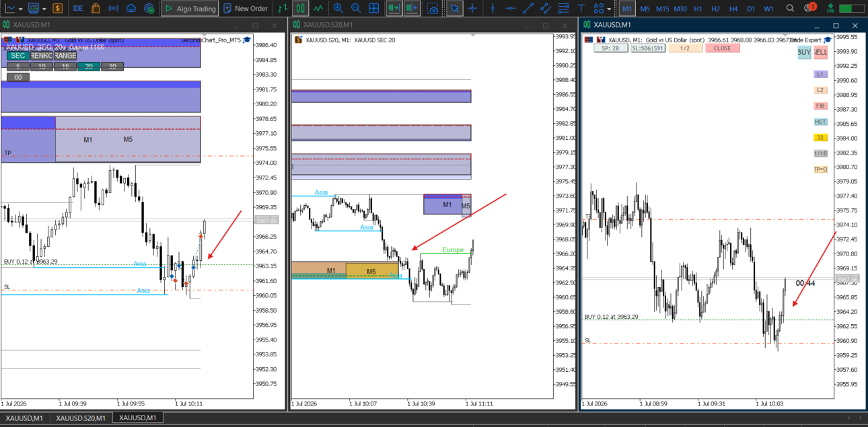Switch to the XAUUSD.S20,M1 bottom tab

coord(81,418)
